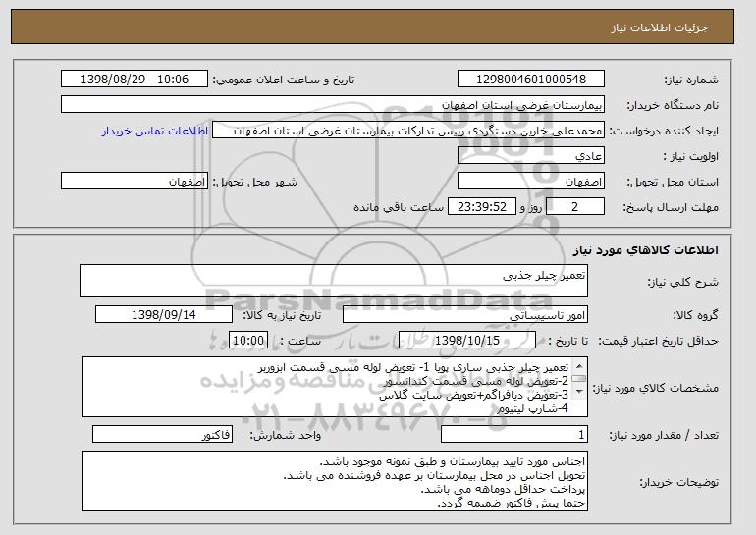The height and width of the screenshot is (535, 756).
Task: Click the label مهلت ارسال پاسخ
Action: pyautogui.click(x=672, y=207)
